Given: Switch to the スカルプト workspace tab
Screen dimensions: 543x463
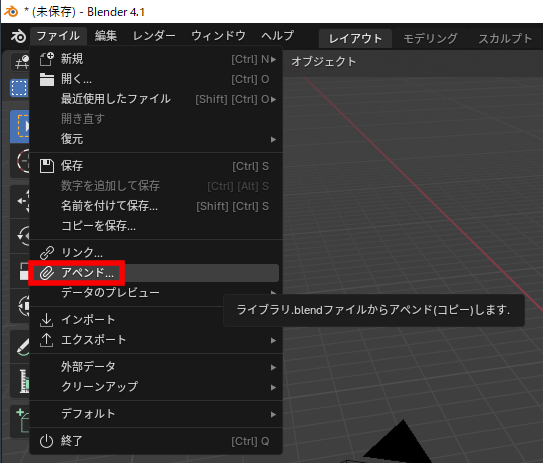Looking at the screenshot, I should click(505, 38).
